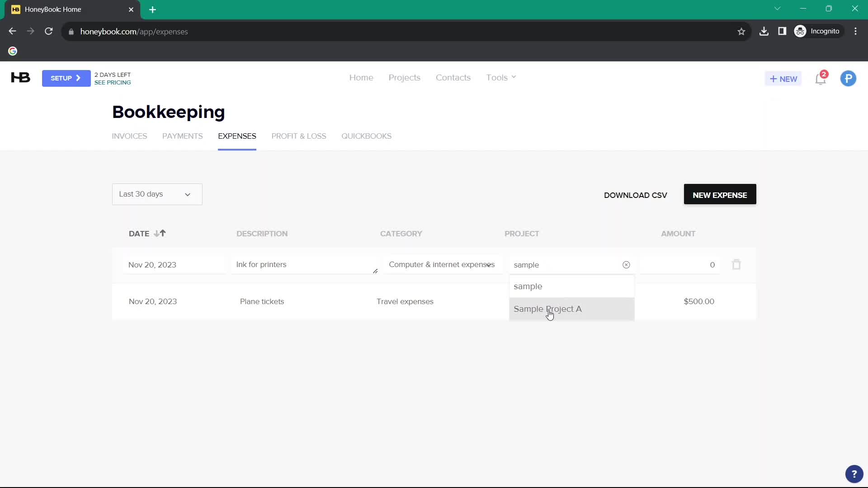The image size is (868, 488).
Task: Edit the Nov 20, 2023 date field
Action: click(x=174, y=265)
